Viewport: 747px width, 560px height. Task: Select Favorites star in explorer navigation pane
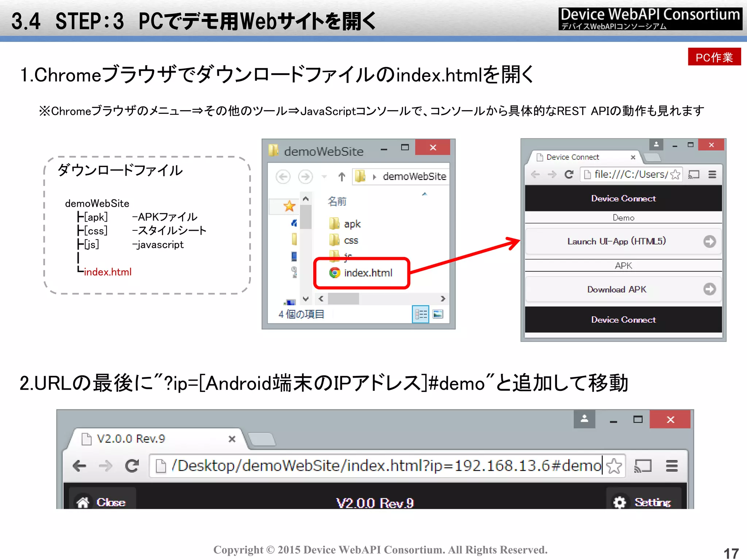coord(289,206)
